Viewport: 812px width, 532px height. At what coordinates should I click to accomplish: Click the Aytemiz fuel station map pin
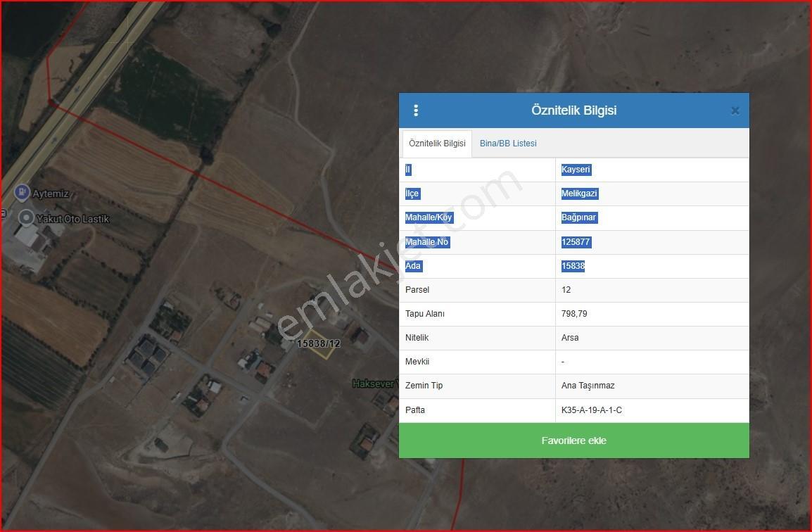pyautogui.click(x=22, y=192)
